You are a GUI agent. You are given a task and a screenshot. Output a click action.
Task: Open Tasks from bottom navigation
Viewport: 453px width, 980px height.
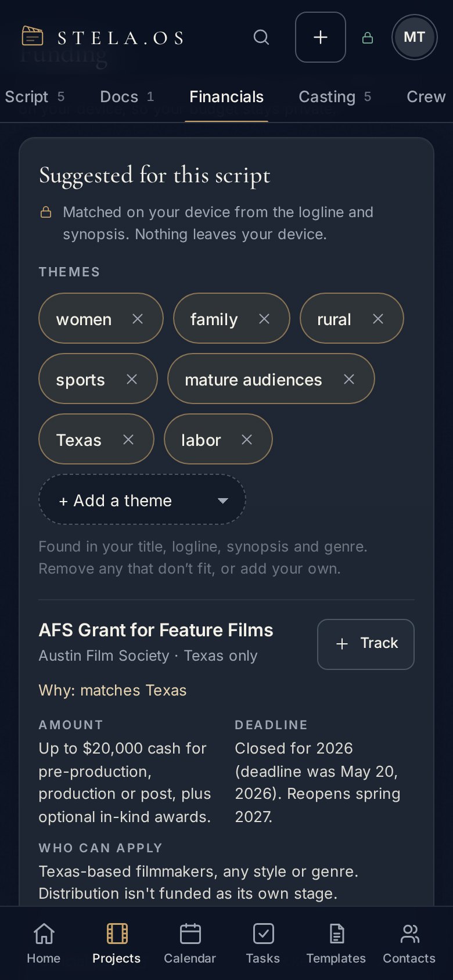tap(263, 943)
